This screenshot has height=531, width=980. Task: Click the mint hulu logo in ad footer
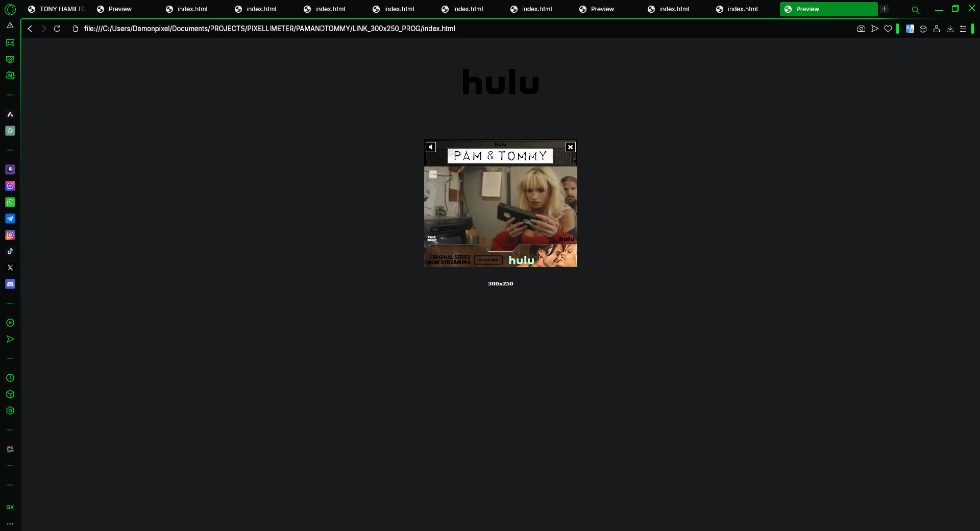(x=521, y=260)
